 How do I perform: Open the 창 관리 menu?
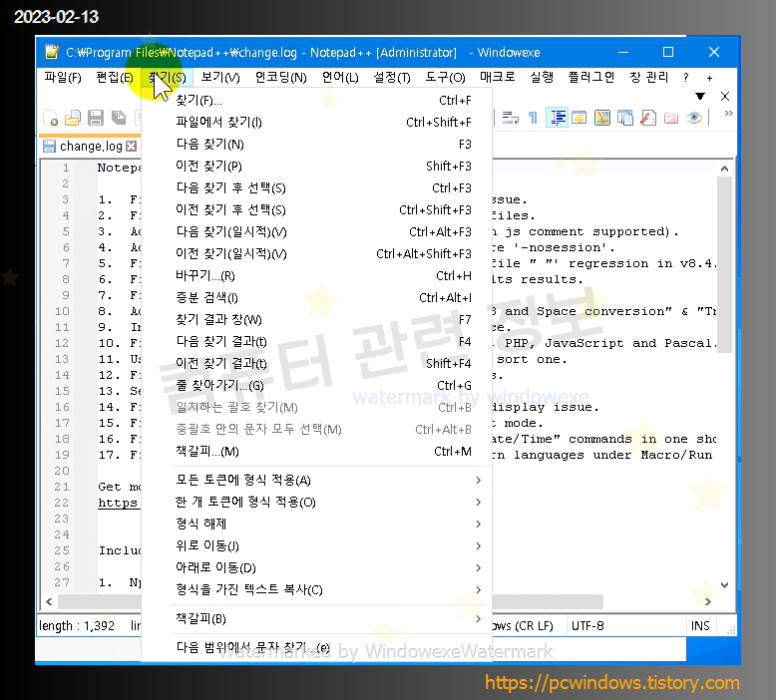click(648, 77)
